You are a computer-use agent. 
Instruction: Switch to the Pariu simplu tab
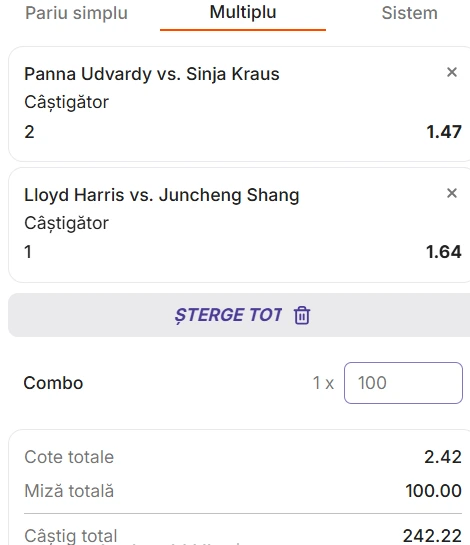tap(76, 13)
